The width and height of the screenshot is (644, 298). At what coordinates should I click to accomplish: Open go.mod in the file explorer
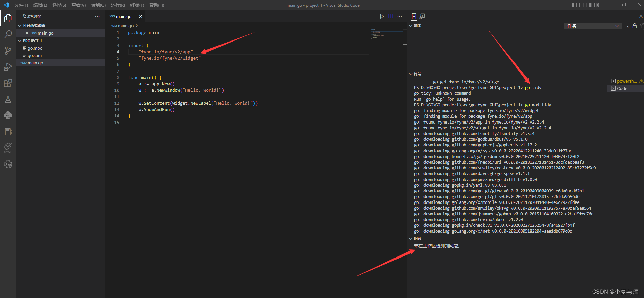coord(61,48)
